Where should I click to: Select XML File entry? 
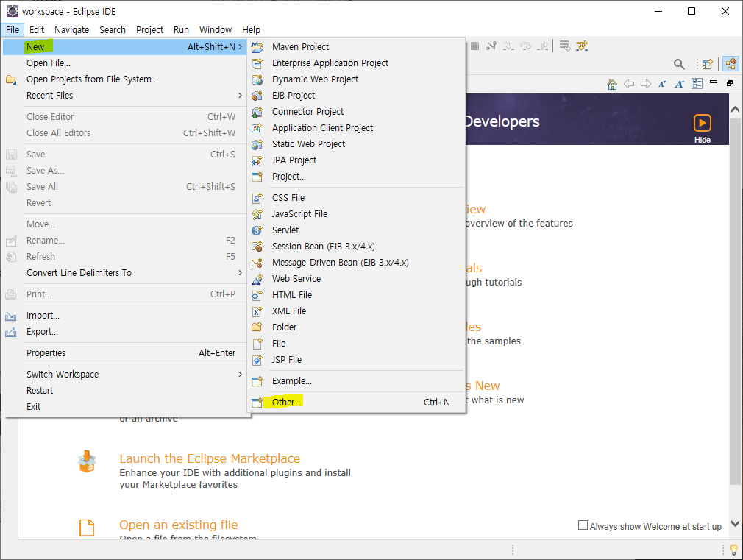tap(356, 311)
